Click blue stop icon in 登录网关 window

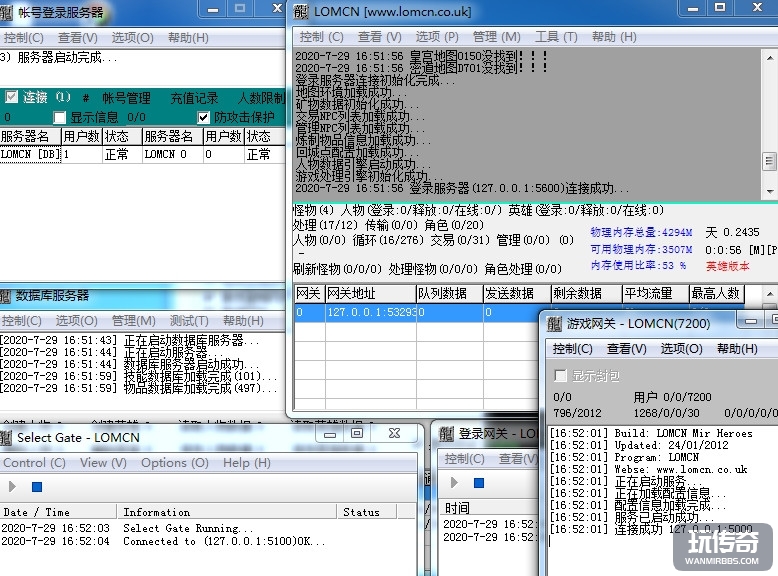(x=479, y=483)
